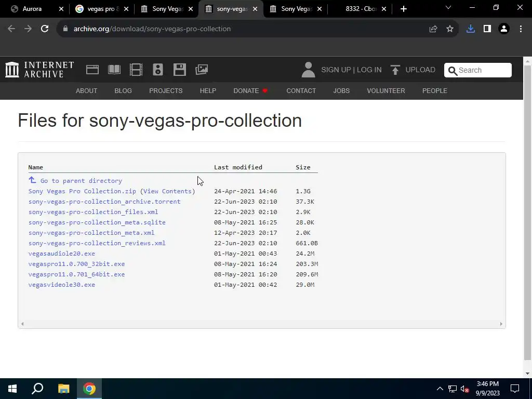Open Windows taskbar search
Viewport: 532px width, 399px height.
coord(37,389)
